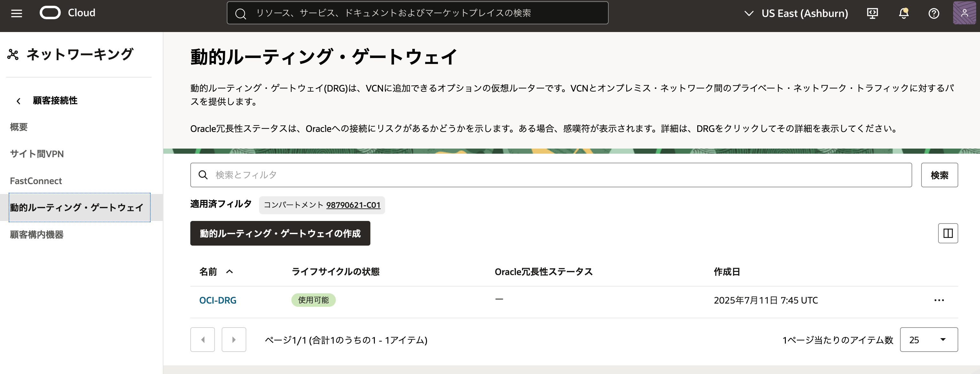Sort by 名前 using the caret arrow
The width and height of the screenshot is (980, 374).
pyautogui.click(x=229, y=272)
